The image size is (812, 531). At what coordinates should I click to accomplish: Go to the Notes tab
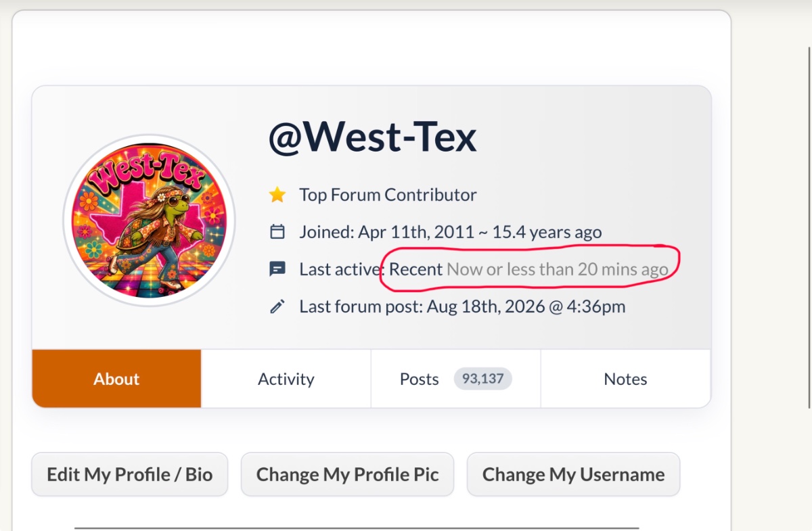(x=626, y=379)
